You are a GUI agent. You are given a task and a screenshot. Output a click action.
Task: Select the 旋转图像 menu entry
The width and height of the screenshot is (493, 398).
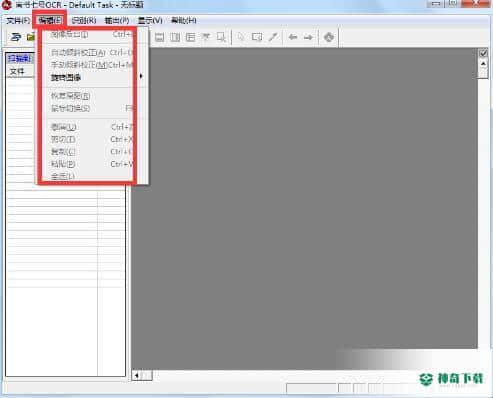pos(93,78)
